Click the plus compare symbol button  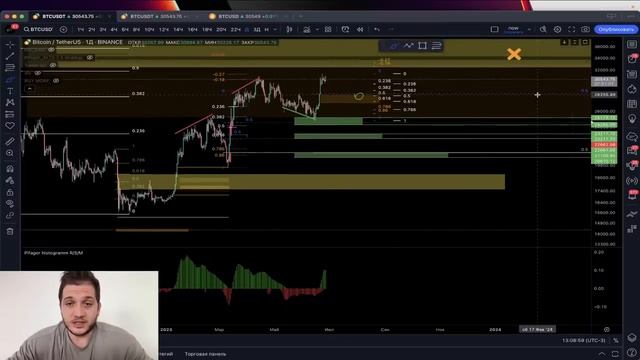[x=63, y=29]
